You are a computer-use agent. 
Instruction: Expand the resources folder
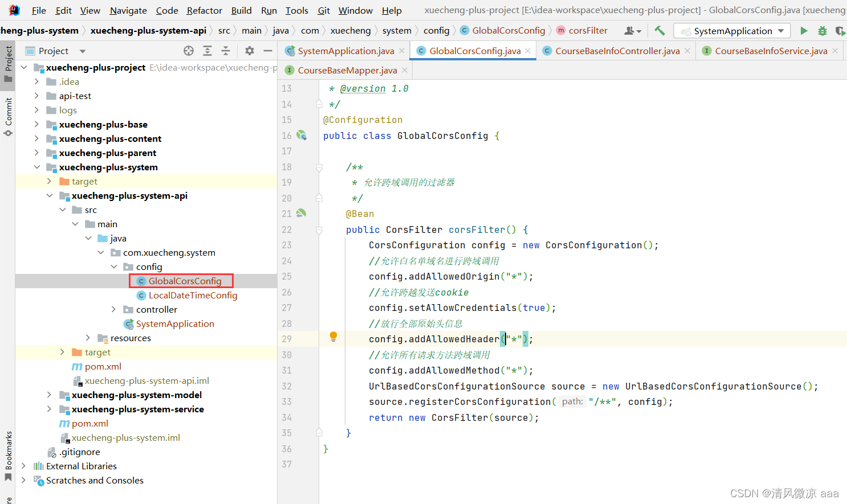(x=88, y=338)
